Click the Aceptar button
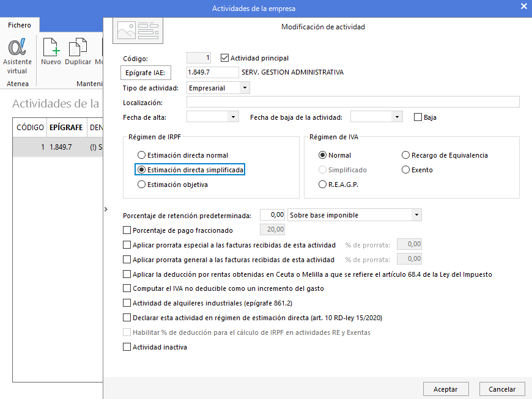The height and width of the screenshot is (399, 532). click(446, 389)
